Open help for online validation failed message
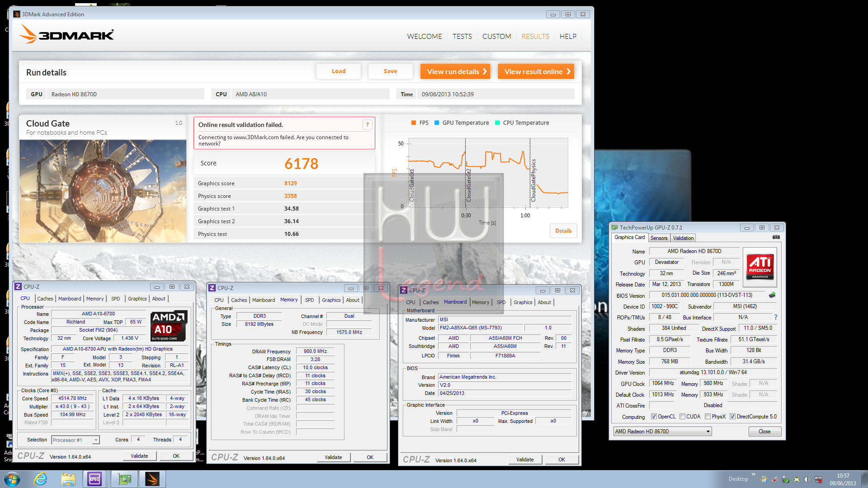868x488 pixels. [x=367, y=125]
